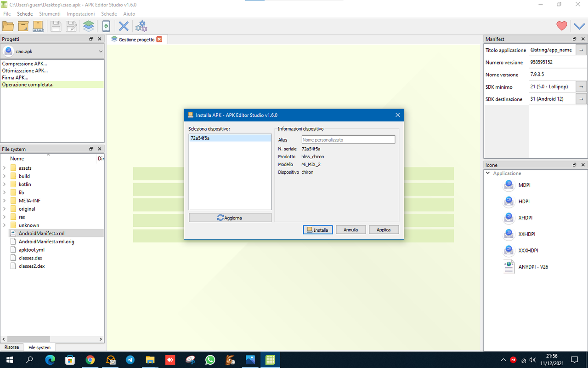The image size is (588, 368).
Task: Click the Alias name input field
Action: [348, 139]
